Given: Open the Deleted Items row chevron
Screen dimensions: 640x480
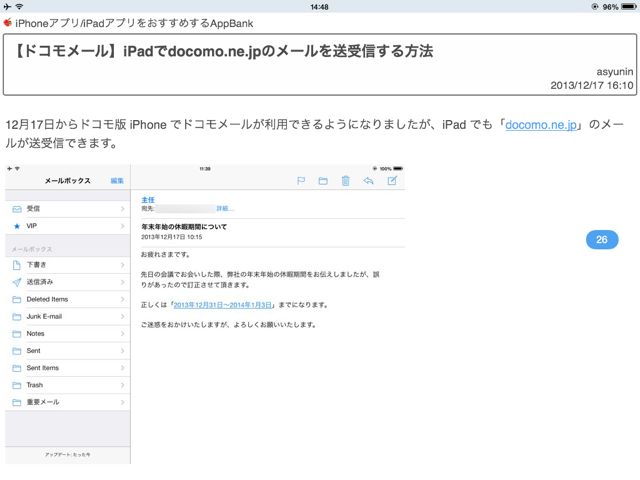Looking at the screenshot, I should 122,300.
